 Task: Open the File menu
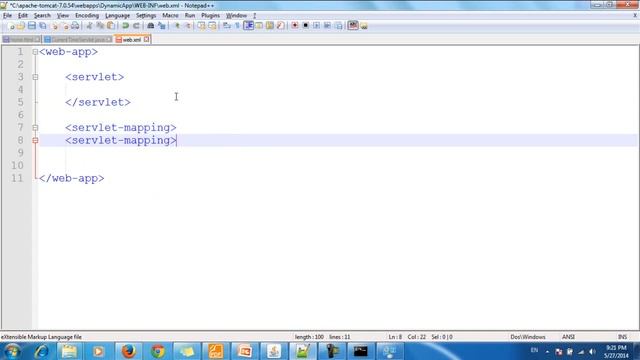click(7, 16)
